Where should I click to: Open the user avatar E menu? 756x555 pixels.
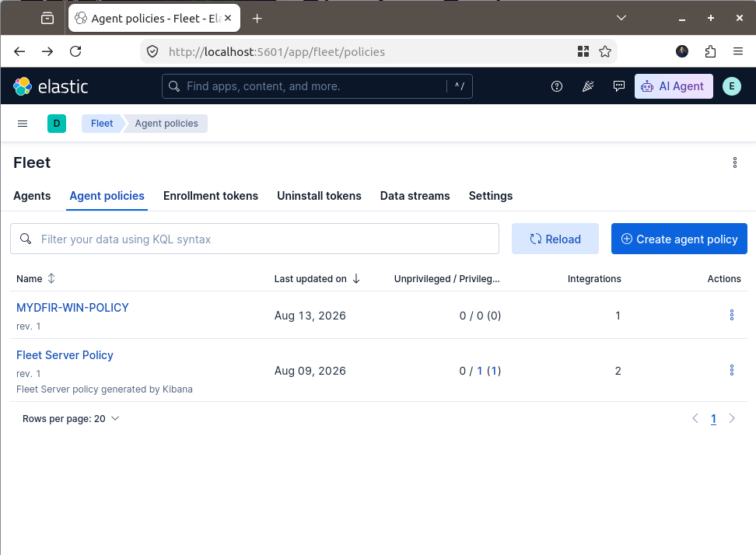(x=731, y=86)
